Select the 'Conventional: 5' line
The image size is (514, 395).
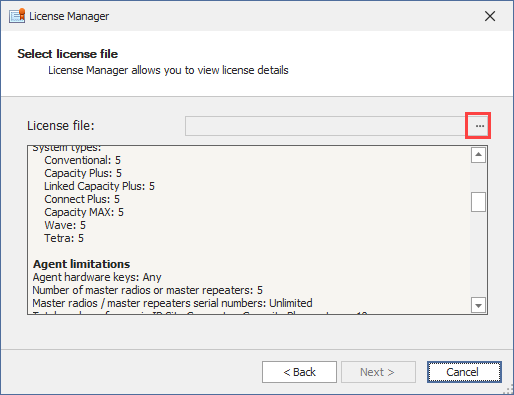pos(83,160)
